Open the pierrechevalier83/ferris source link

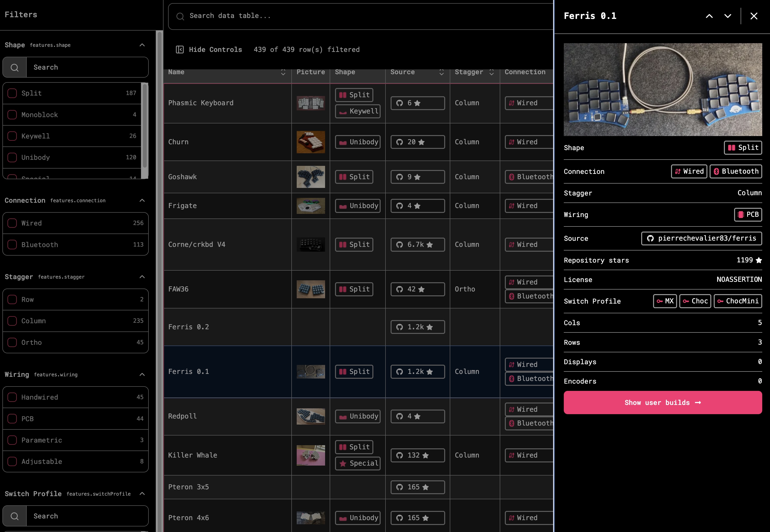click(x=701, y=238)
